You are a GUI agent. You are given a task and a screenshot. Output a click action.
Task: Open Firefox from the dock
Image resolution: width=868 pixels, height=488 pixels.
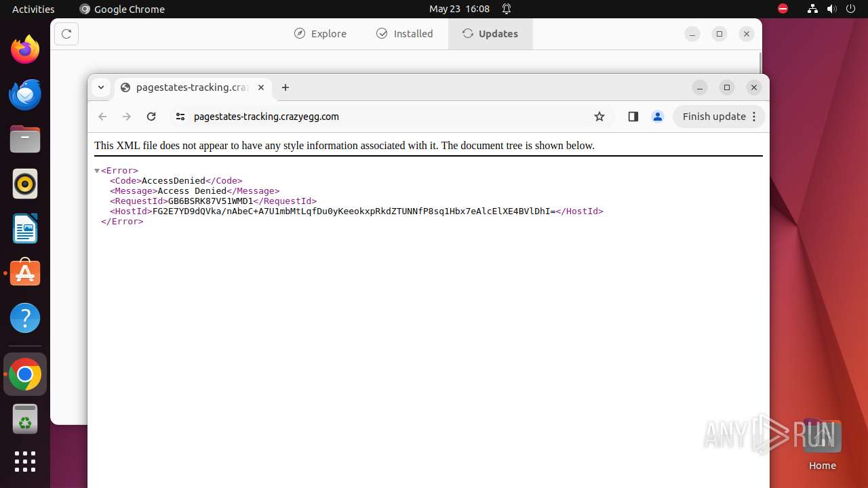(x=25, y=49)
